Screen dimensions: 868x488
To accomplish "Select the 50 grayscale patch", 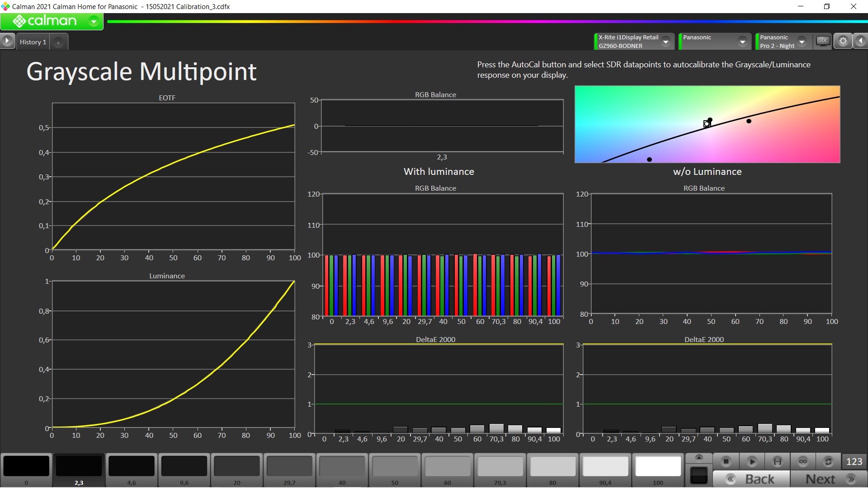I will [x=395, y=470].
